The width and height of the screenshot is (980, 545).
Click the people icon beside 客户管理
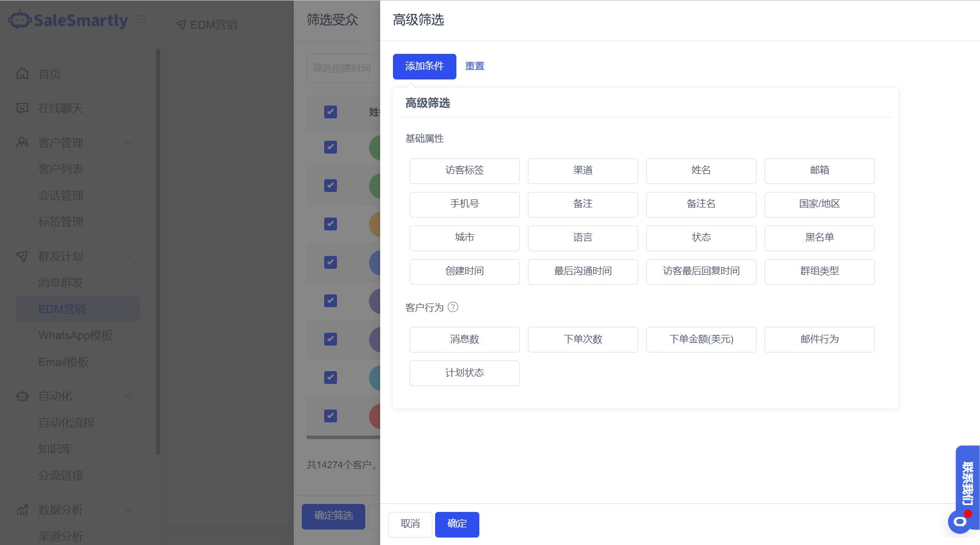(22, 142)
